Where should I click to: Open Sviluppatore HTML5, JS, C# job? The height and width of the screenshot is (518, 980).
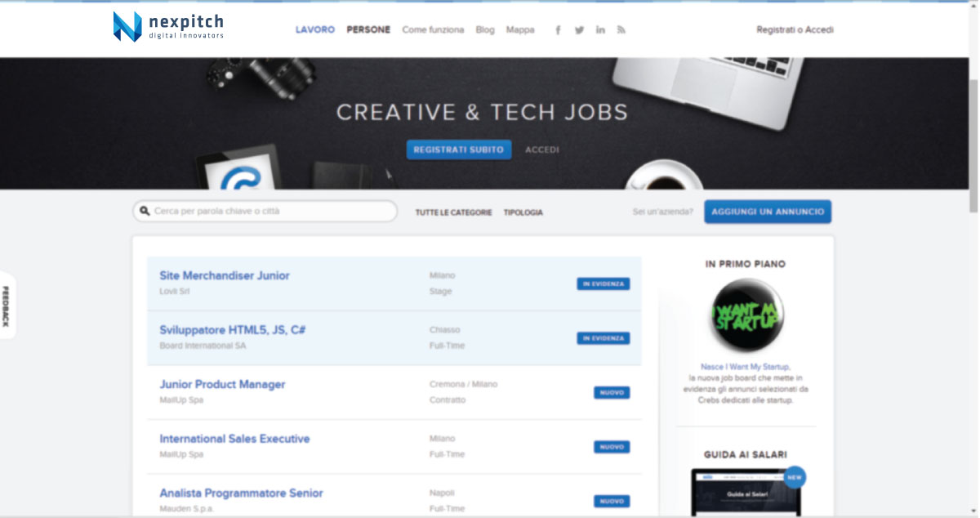click(233, 330)
